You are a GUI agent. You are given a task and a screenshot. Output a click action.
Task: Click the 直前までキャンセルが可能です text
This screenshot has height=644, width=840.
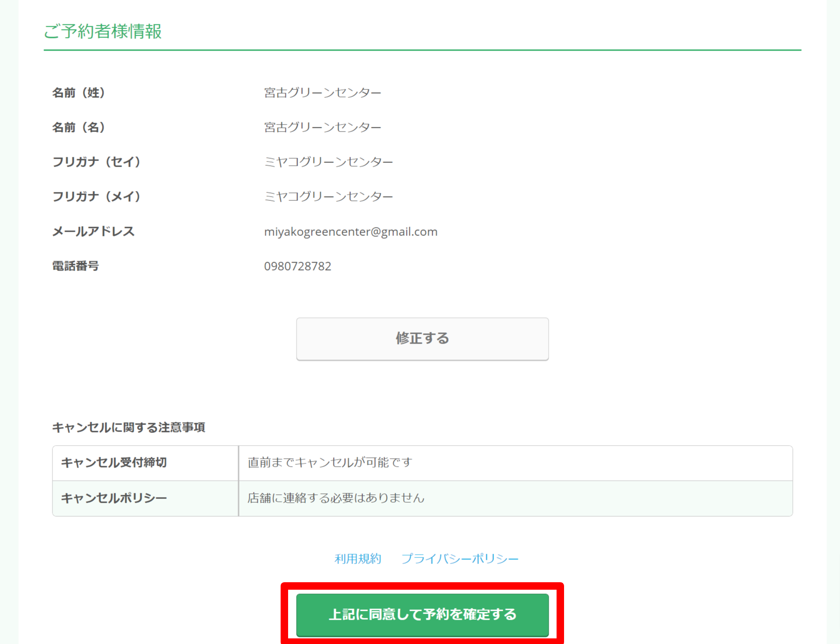click(x=330, y=463)
